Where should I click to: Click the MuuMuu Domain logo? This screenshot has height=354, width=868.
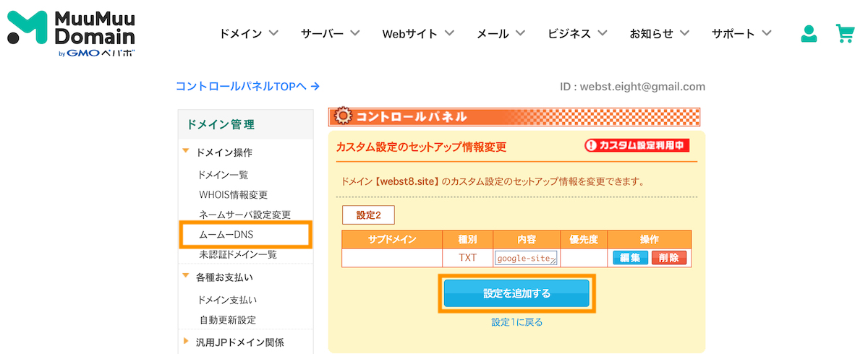pyautogui.click(x=72, y=33)
